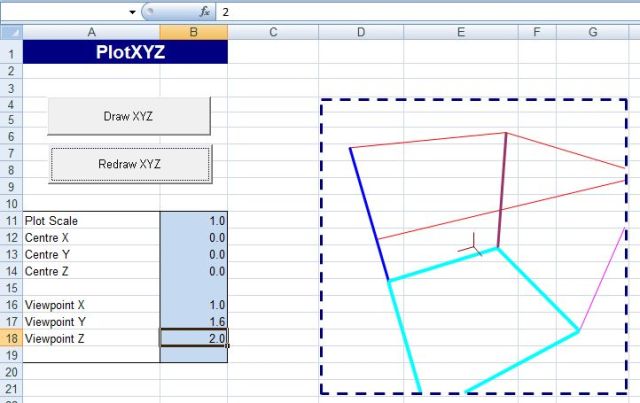Select the Viewpoint Z label cell
640x403 pixels.
[x=91, y=338]
